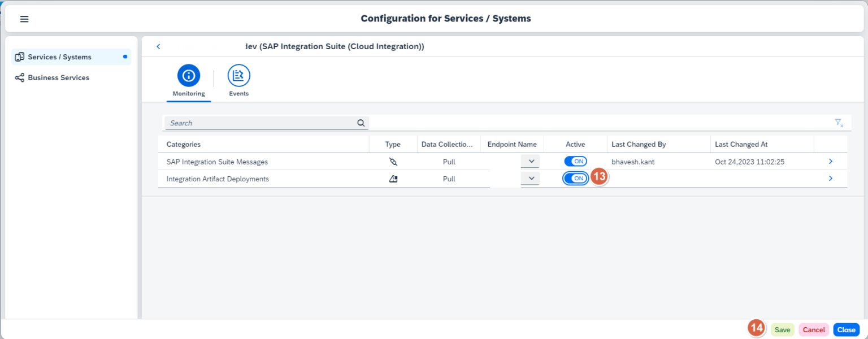The image size is (868, 339).
Task: Cancel the pending configuration changes
Action: click(814, 329)
